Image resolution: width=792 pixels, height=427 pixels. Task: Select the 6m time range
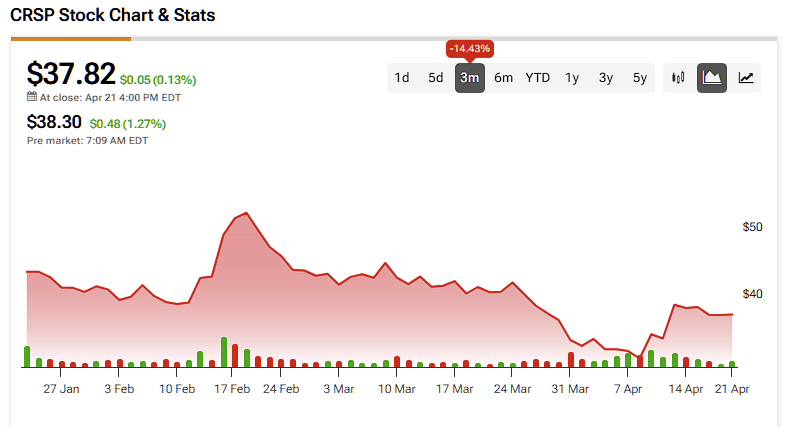[503, 78]
